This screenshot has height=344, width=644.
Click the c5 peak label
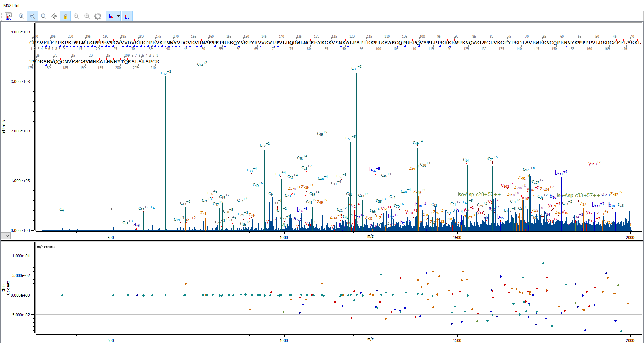coord(113,209)
